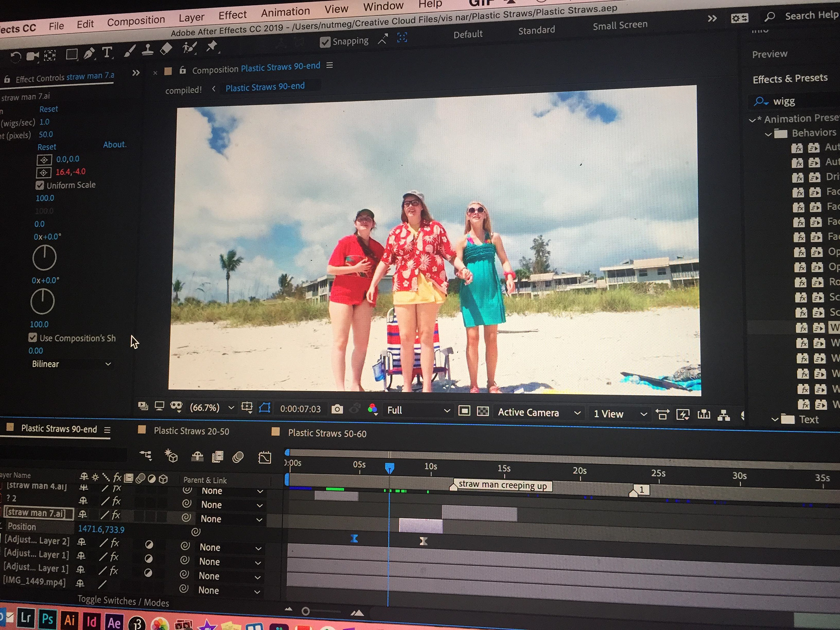Open the Bilinear interpolation dropdown

[x=71, y=364]
